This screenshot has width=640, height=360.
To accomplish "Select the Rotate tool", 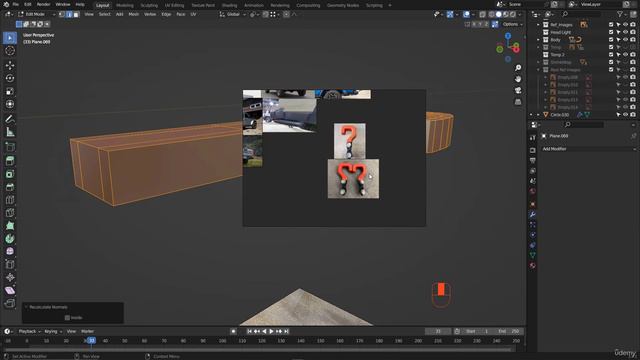I will pyautogui.click(x=10, y=78).
